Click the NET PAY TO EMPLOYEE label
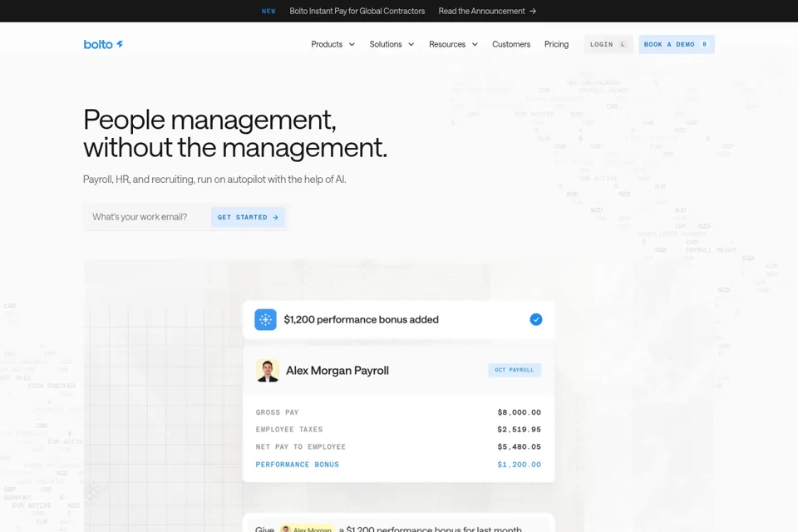This screenshot has height=532, width=798. click(301, 447)
